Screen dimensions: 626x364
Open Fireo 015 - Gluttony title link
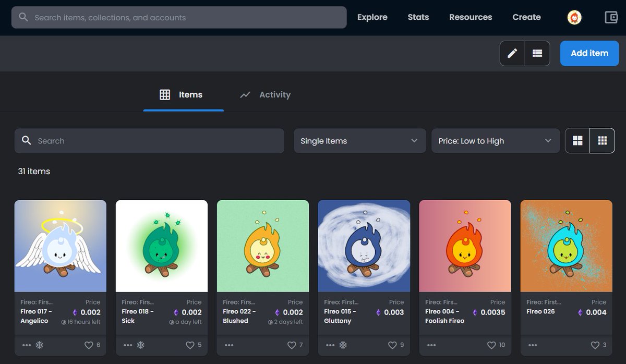[340, 316]
